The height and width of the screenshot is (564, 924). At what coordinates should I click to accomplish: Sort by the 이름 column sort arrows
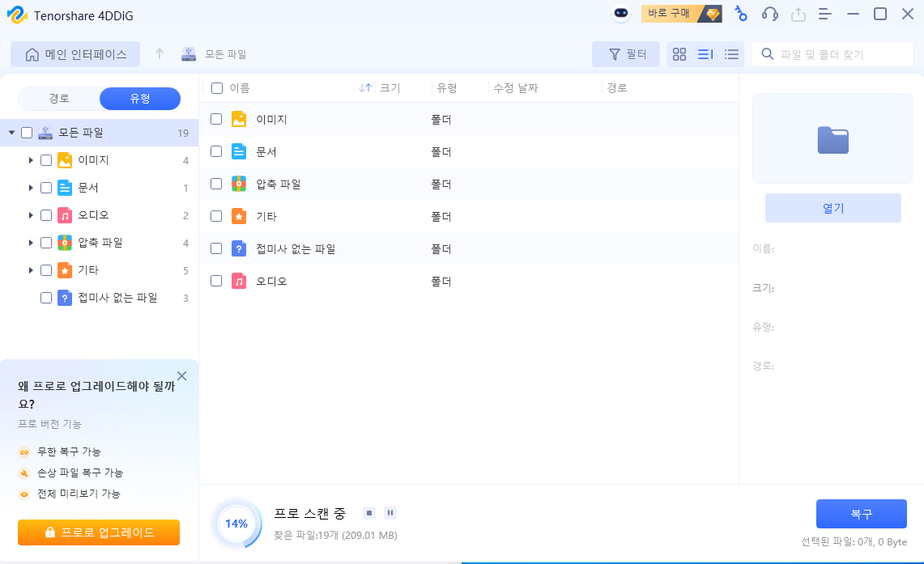pos(364,87)
